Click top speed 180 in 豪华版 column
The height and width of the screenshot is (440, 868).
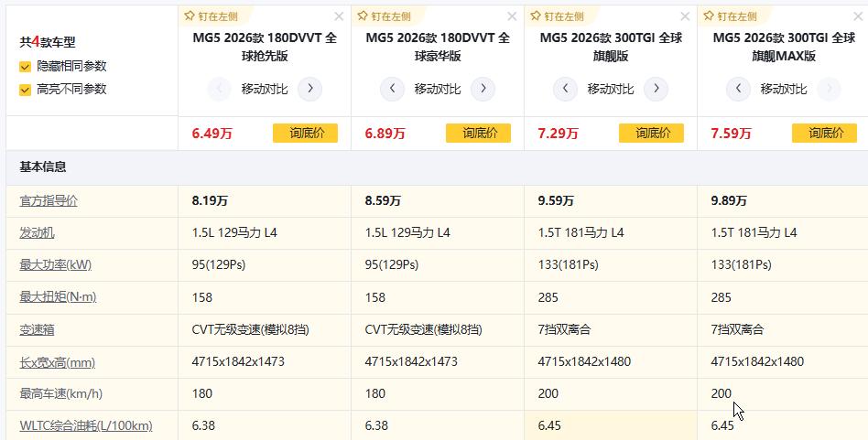click(375, 393)
